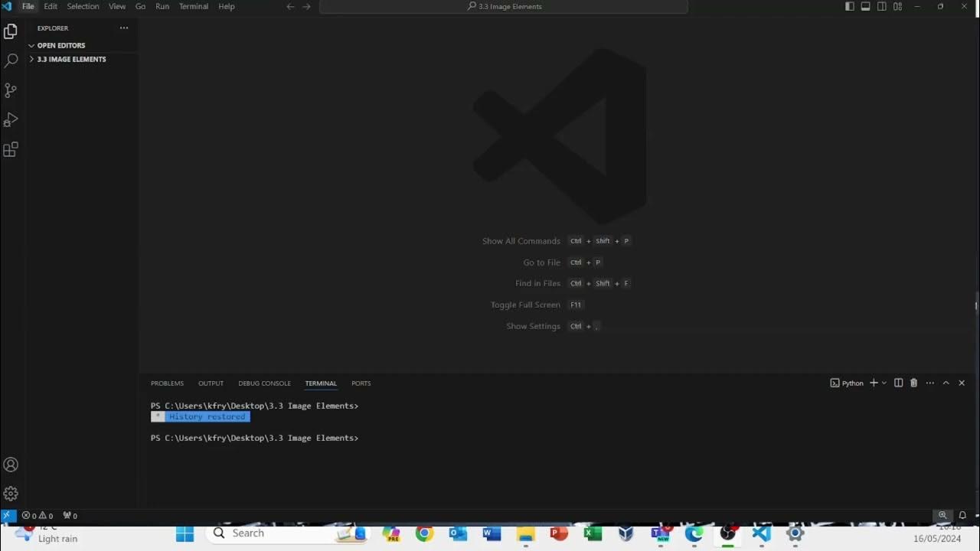Viewport: 980px width, 551px height.
Task: Click the command center search box
Action: point(504,6)
